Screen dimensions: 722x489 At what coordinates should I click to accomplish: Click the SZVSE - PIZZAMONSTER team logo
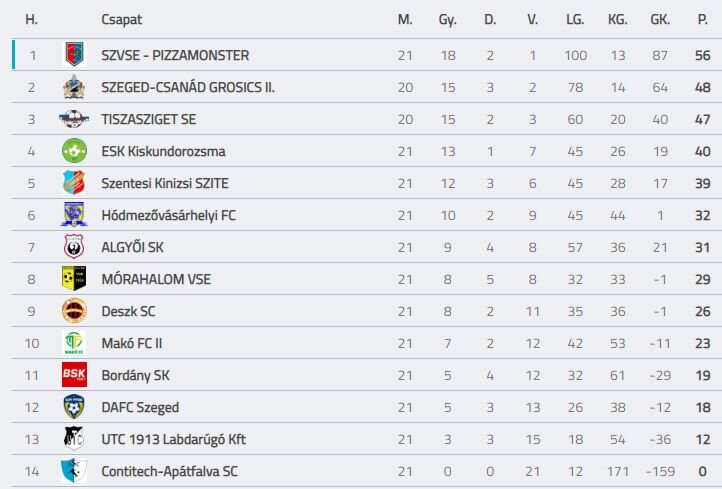click(x=74, y=55)
